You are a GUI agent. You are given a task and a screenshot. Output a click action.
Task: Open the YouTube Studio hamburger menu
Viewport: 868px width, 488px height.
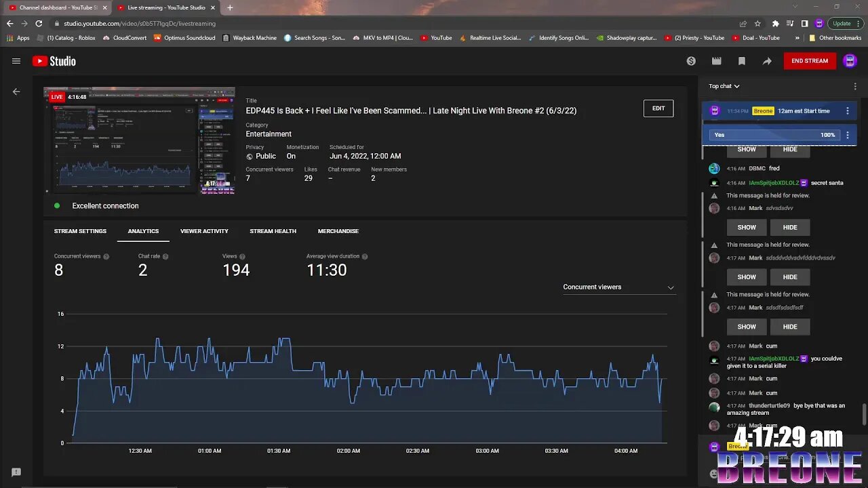[16, 61]
